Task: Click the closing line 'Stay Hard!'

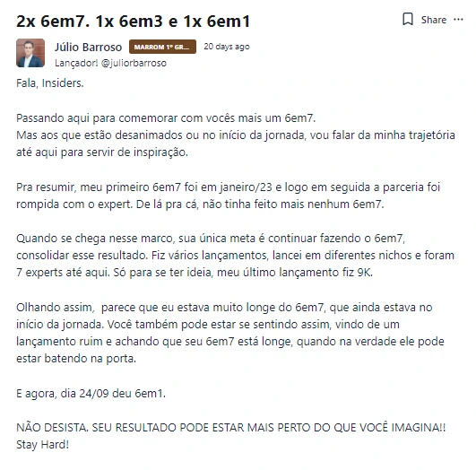Action: [x=42, y=445]
